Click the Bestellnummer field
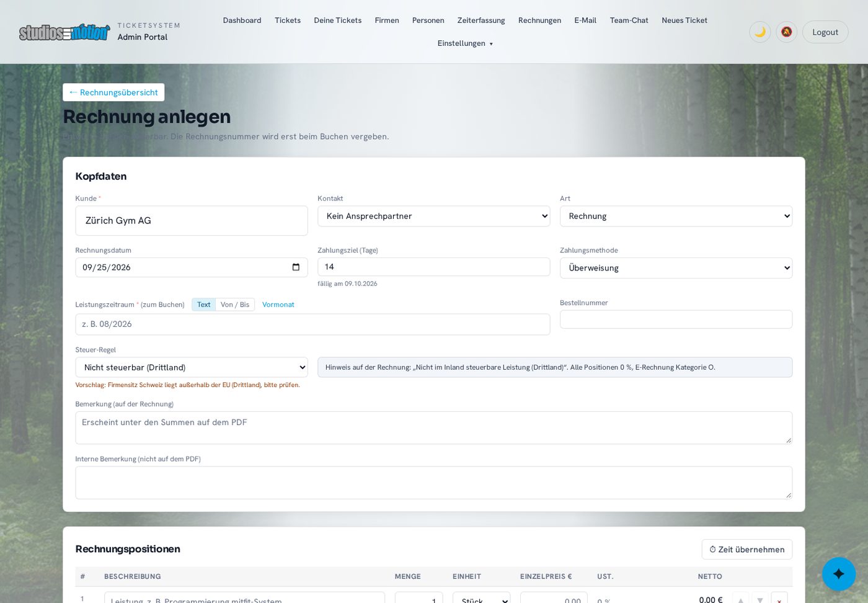Image resolution: width=868 pixels, height=603 pixels. [x=676, y=319]
